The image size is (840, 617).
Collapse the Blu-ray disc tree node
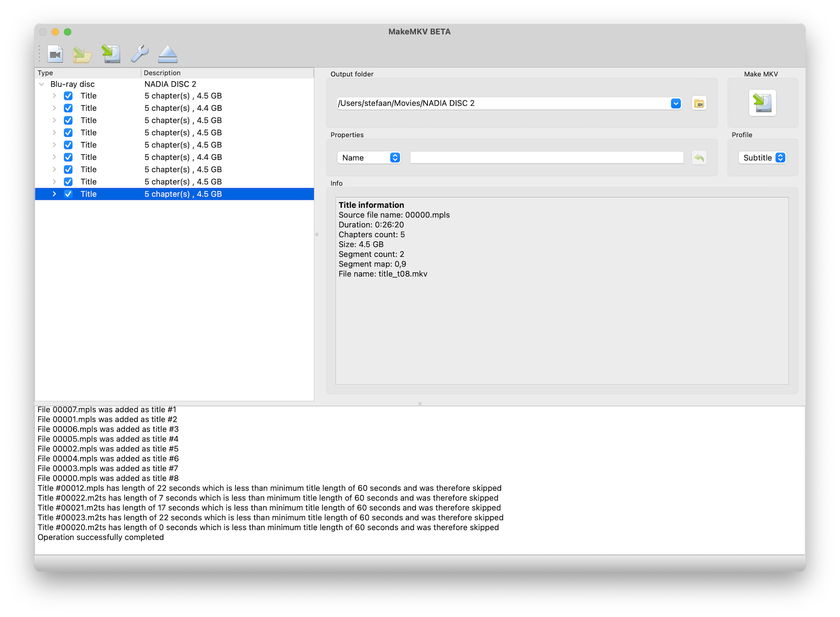pos(42,84)
